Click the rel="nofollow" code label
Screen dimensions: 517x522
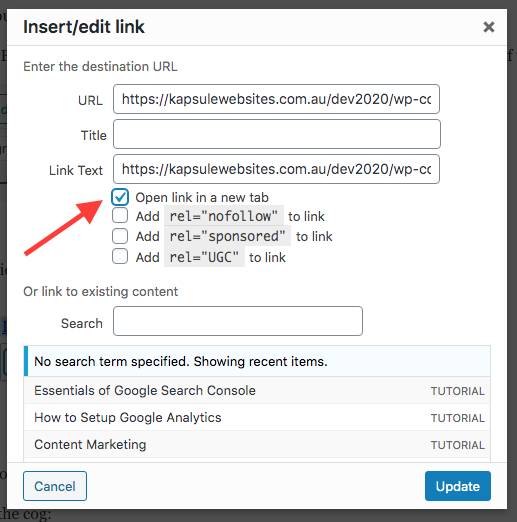(224, 216)
